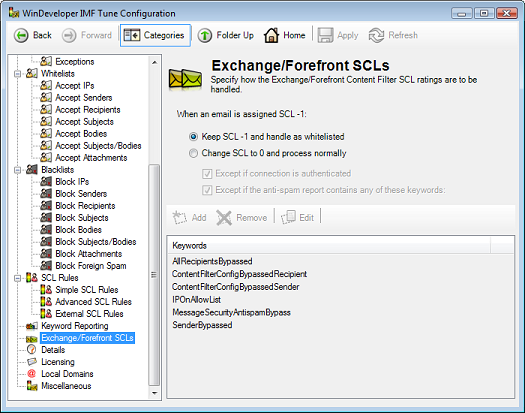Click the Advanced SCL Rules icon

pyautogui.click(x=46, y=301)
